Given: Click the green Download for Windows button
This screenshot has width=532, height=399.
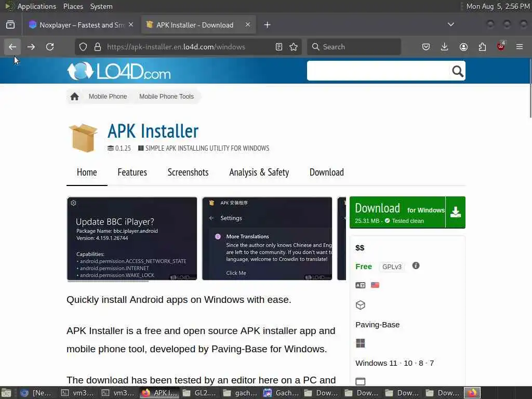Looking at the screenshot, I should tap(397, 212).
